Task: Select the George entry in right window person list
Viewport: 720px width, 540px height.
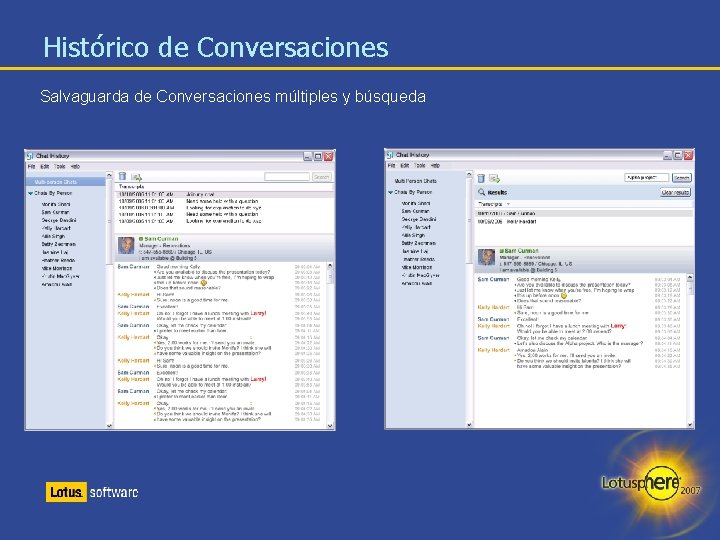Action: (419, 219)
